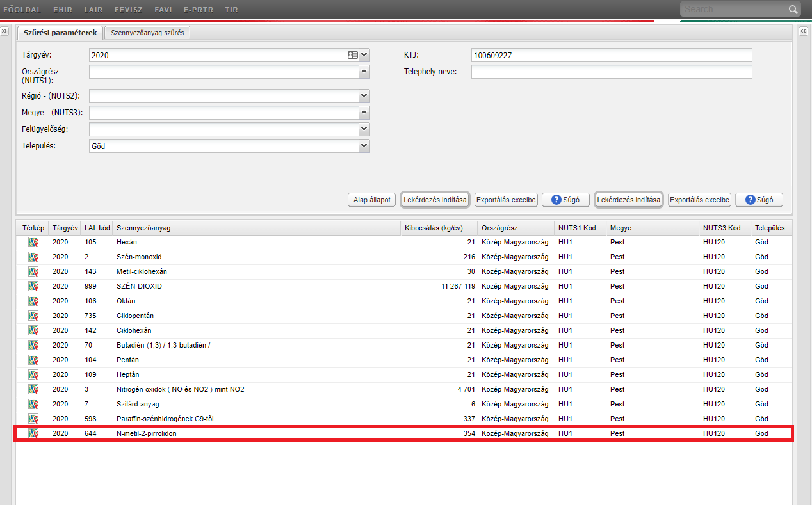Screen dimensions: 812x505
Task: Open the Település dropdown
Action: tap(364, 146)
